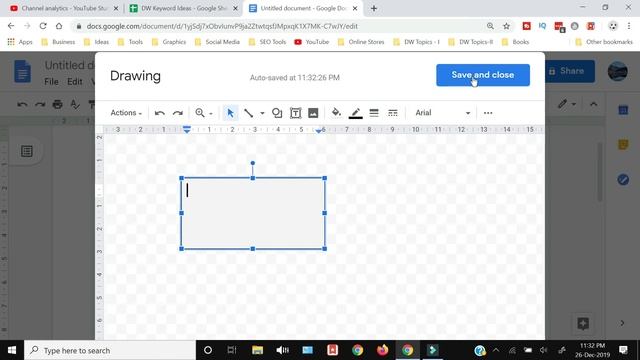Open the fill color picker
Image resolution: width=640 pixels, height=360 pixels.
tap(336, 112)
